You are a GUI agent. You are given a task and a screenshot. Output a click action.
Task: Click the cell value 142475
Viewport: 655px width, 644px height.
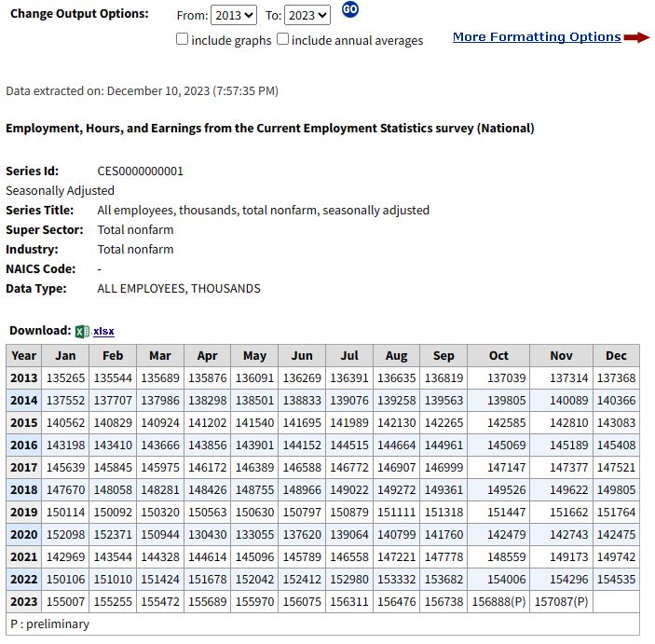coord(616,535)
